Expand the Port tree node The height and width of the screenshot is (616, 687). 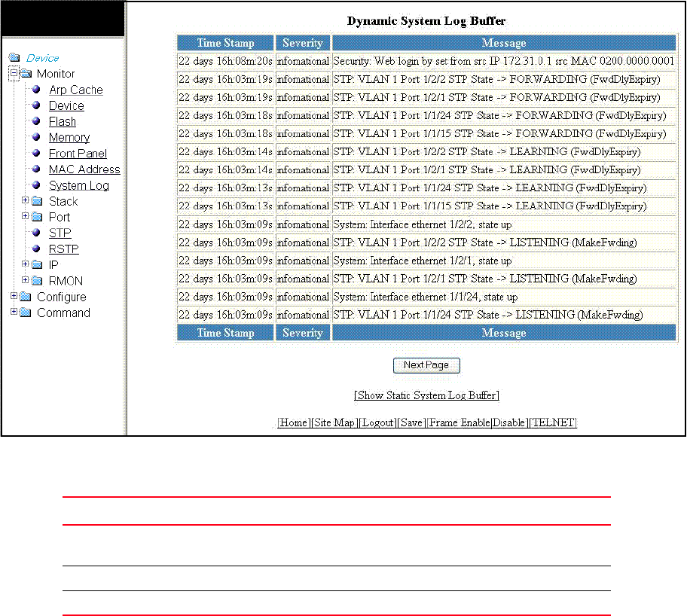coord(26,216)
